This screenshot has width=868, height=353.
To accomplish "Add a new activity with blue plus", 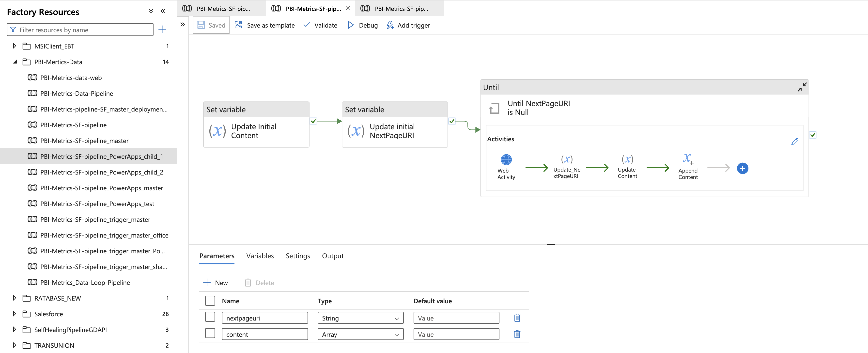I will 742,168.
